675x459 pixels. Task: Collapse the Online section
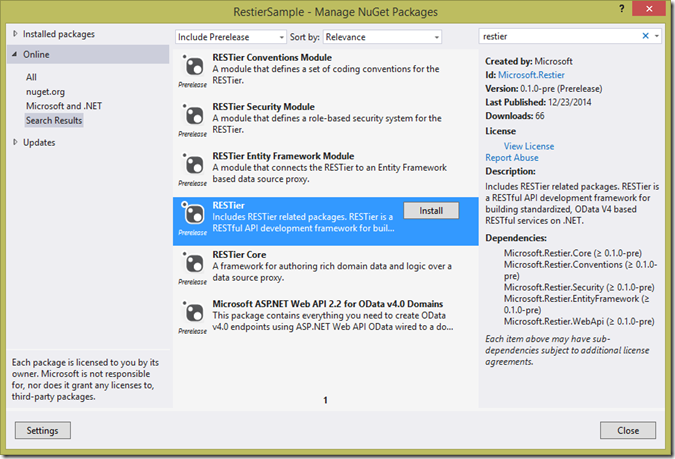[x=15, y=54]
